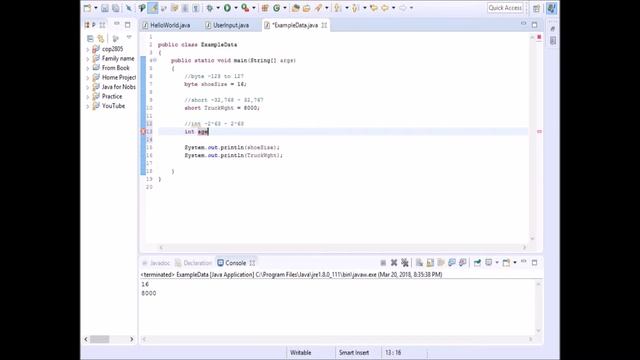
Task: Go to Last Edit Location
Action: pos(373,8)
